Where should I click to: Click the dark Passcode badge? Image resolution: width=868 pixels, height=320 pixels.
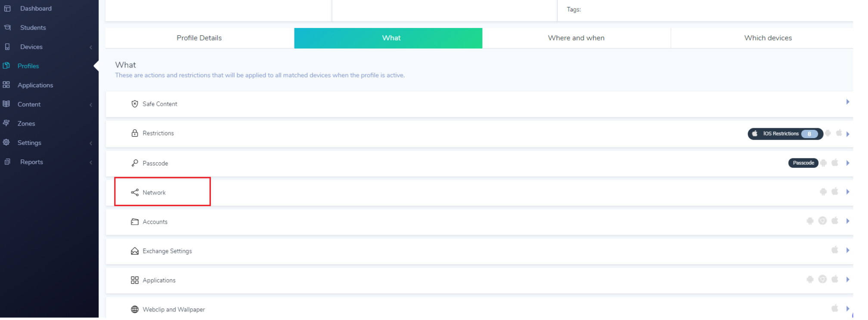click(803, 163)
